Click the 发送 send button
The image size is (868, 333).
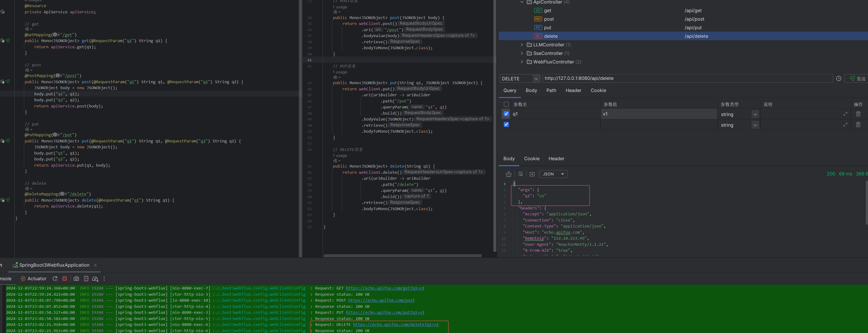point(857,78)
